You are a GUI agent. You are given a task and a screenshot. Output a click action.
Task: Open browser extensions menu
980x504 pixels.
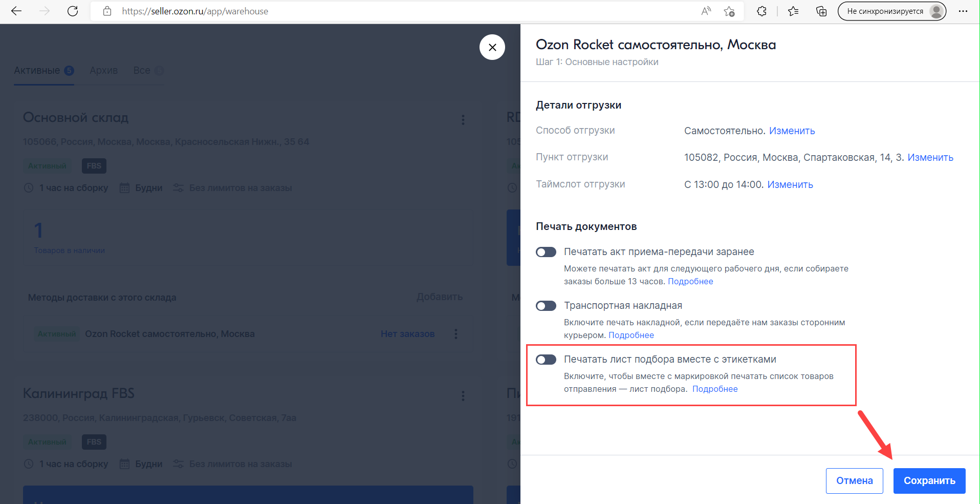click(x=761, y=11)
